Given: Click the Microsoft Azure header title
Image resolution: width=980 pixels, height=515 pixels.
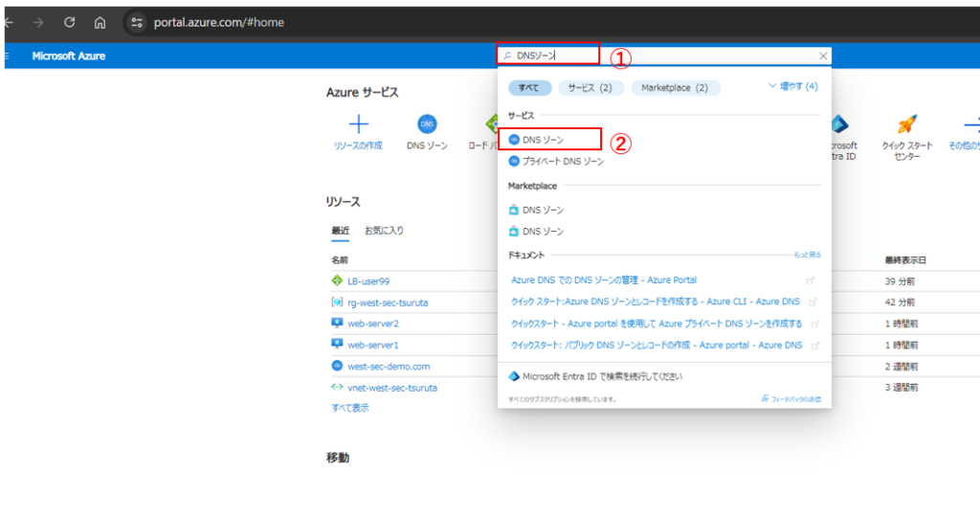Looking at the screenshot, I should click(x=69, y=56).
